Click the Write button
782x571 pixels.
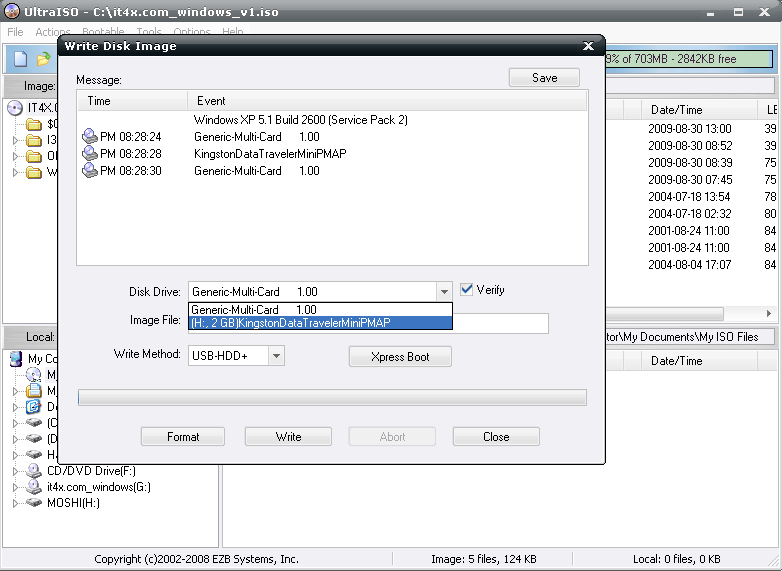[x=288, y=437]
